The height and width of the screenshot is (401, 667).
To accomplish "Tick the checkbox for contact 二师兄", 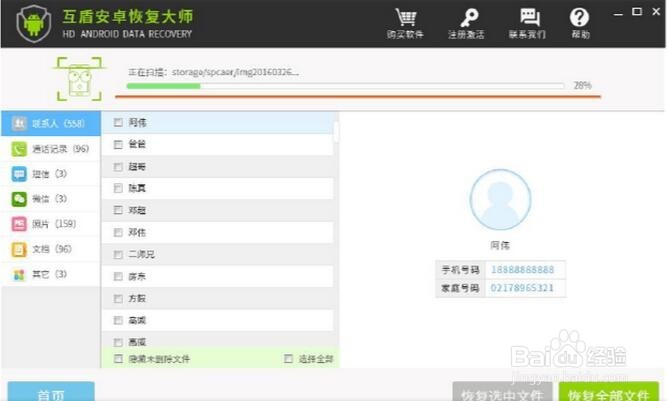I will (x=118, y=254).
